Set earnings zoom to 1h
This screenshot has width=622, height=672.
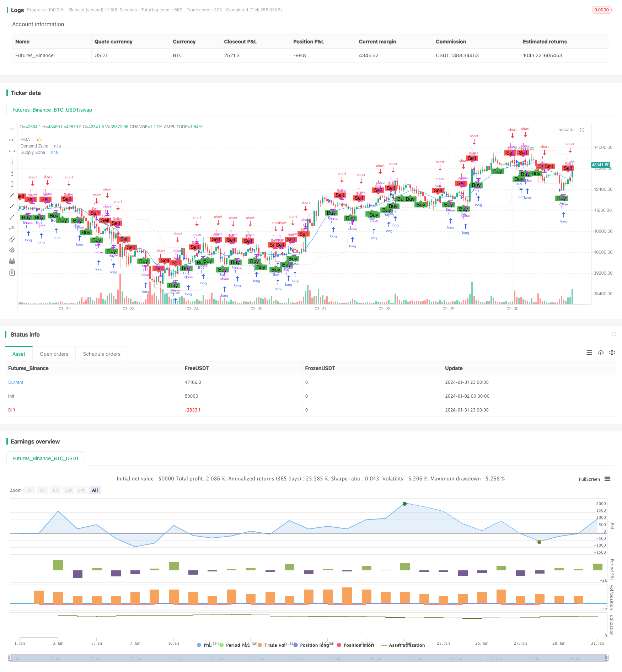29,490
